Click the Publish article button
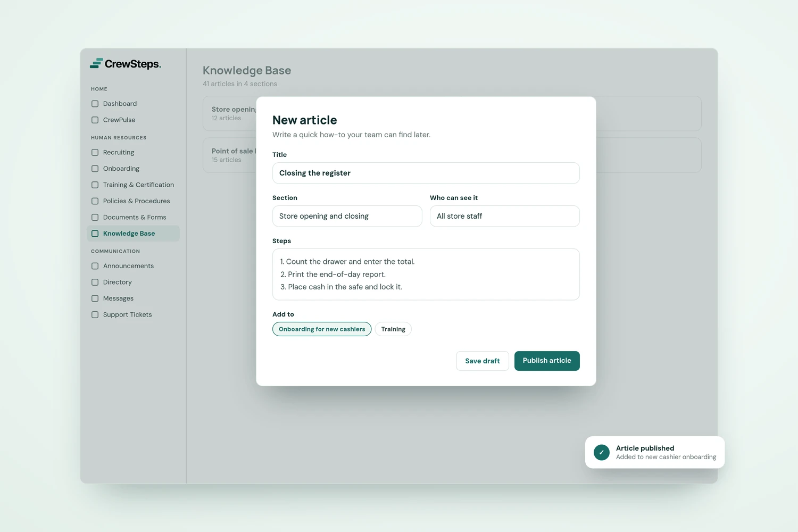Viewport: 798px width, 532px height. point(547,361)
